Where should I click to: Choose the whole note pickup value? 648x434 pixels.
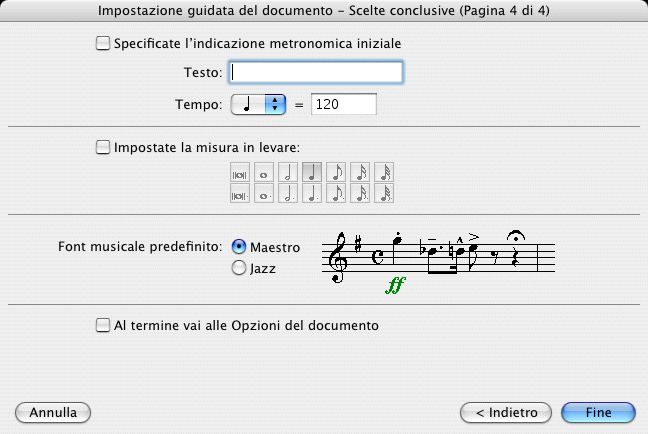click(264, 172)
